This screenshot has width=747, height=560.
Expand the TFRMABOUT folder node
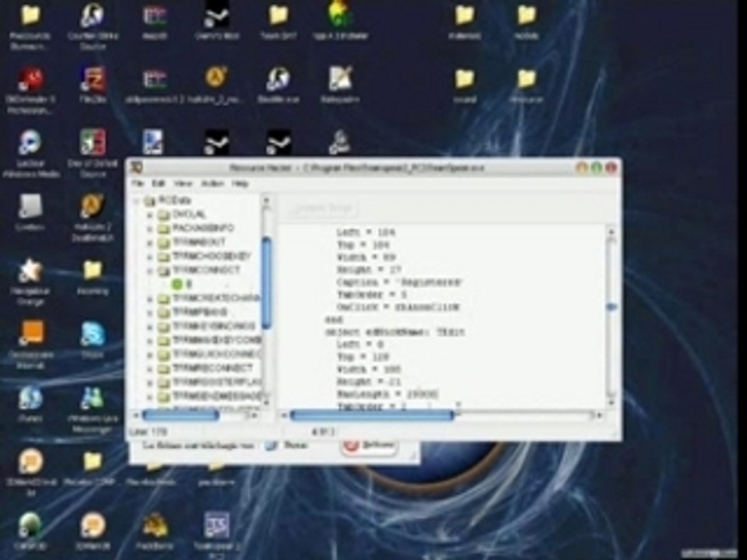click(x=149, y=243)
